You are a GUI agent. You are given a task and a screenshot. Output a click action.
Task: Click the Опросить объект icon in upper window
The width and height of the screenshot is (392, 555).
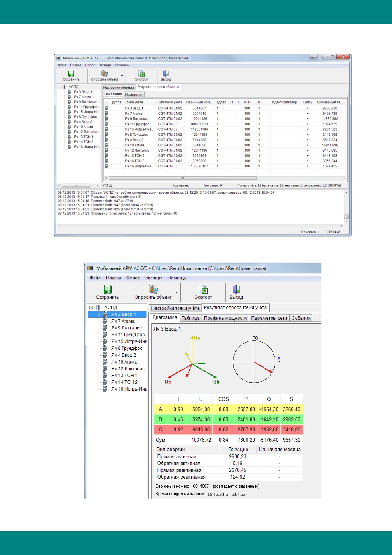104,73
